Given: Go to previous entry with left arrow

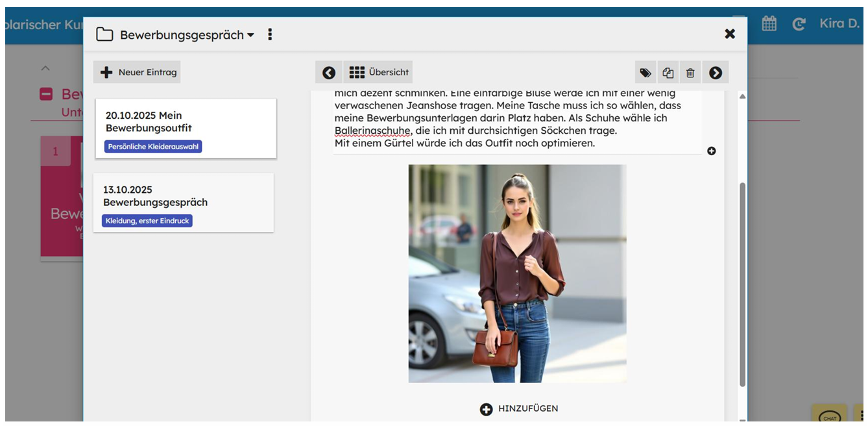Looking at the screenshot, I should point(329,73).
